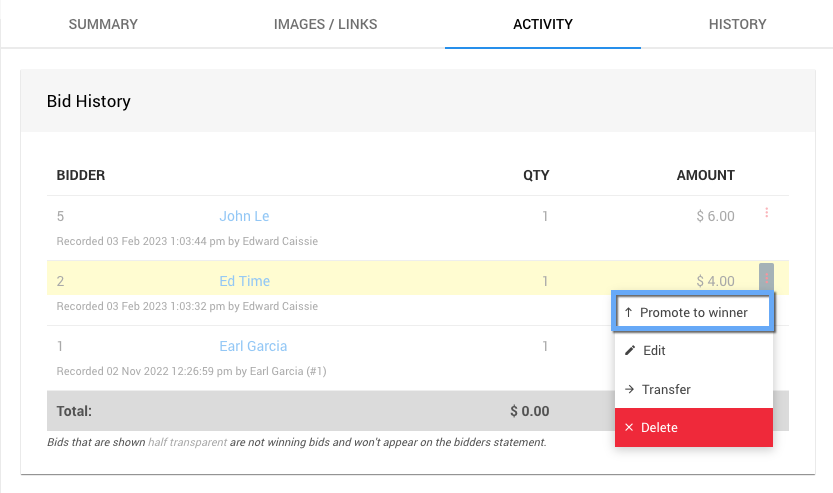Go to the History tab
Image resolution: width=833 pixels, height=493 pixels.
pos(737,24)
